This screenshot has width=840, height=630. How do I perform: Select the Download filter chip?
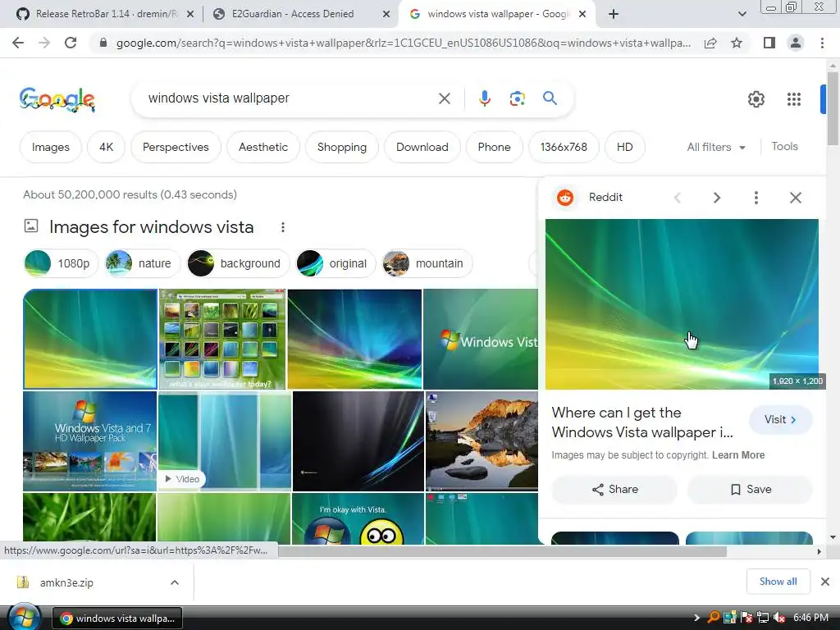pyautogui.click(x=422, y=147)
